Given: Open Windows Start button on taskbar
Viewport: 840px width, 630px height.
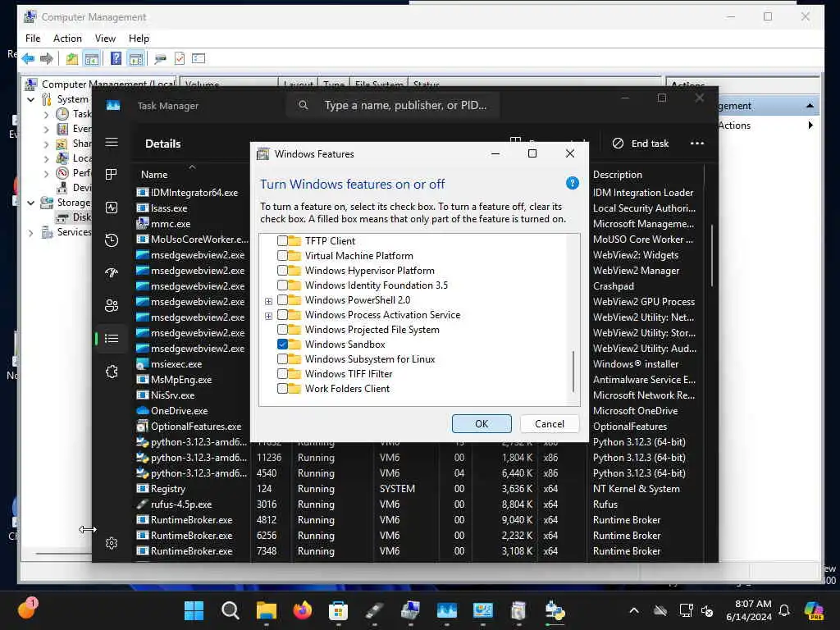Looking at the screenshot, I should (194, 610).
